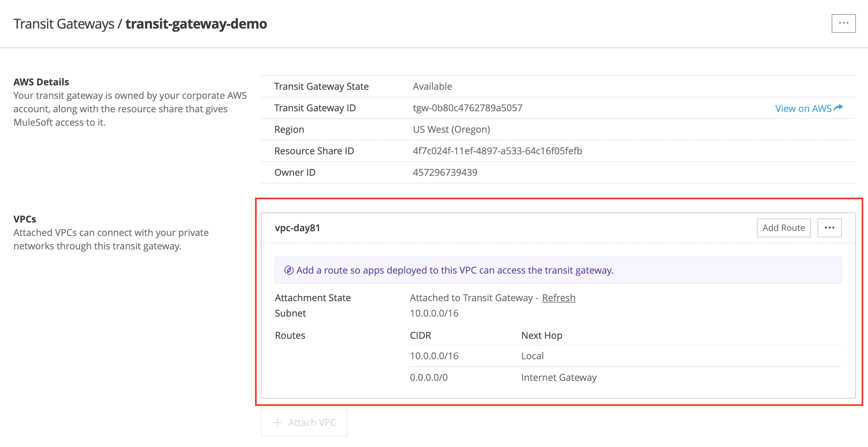Click the plus icon on Attach VPC
Viewport: 868px width, 447px height.
[277, 422]
